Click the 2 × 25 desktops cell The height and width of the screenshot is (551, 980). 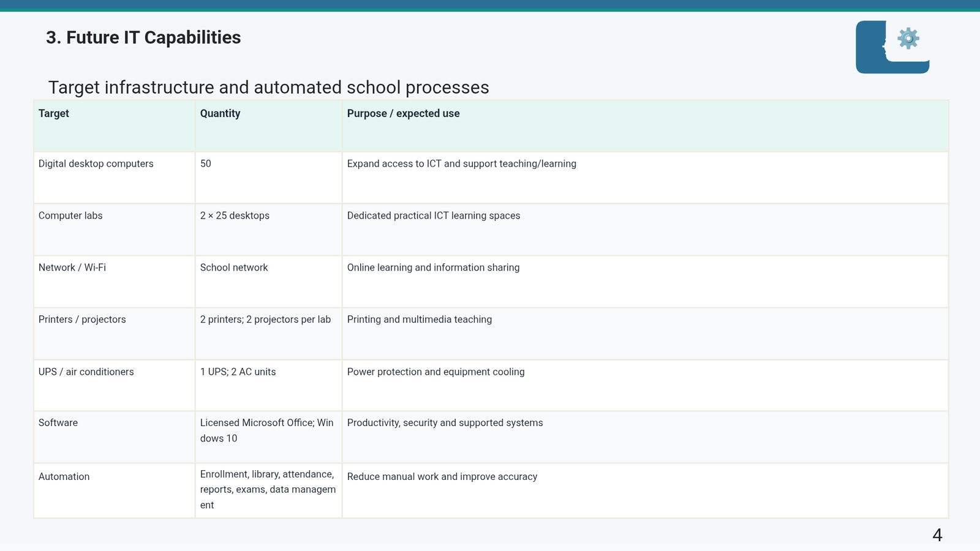tap(268, 230)
